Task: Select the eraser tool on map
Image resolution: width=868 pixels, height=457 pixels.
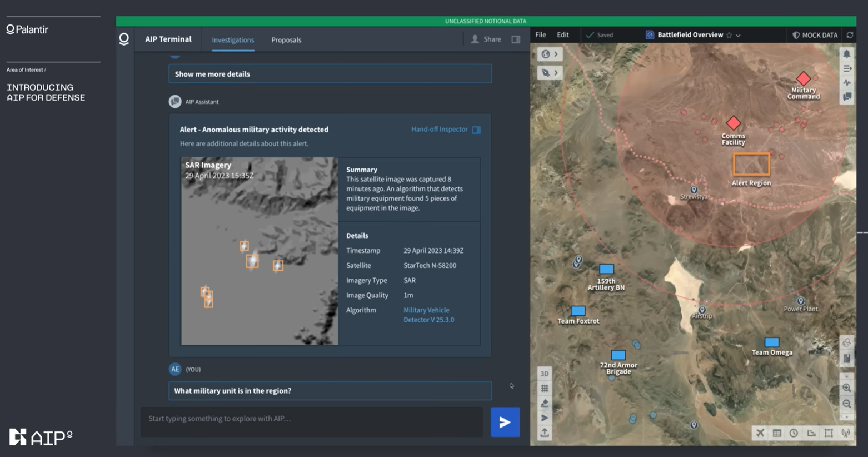Action: [545, 403]
